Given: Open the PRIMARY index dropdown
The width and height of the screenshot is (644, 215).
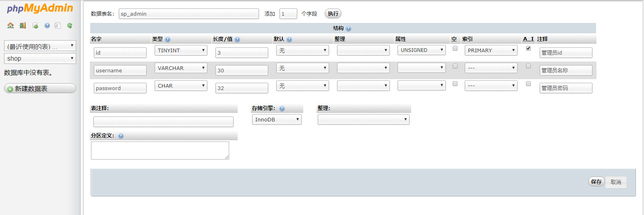Looking at the screenshot, I should (x=491, y=50).
